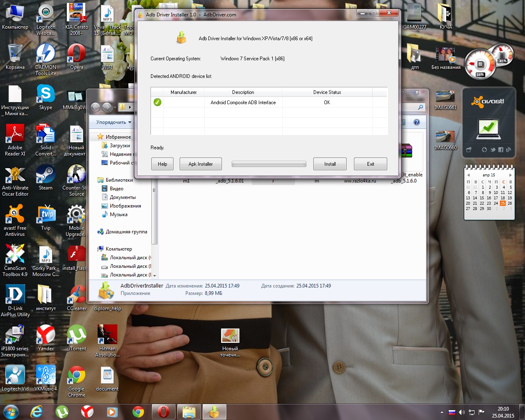This screenshot has width=525, height=420.
Task: Go to next month in calendar gadget
Action: [x=510, y=175]
